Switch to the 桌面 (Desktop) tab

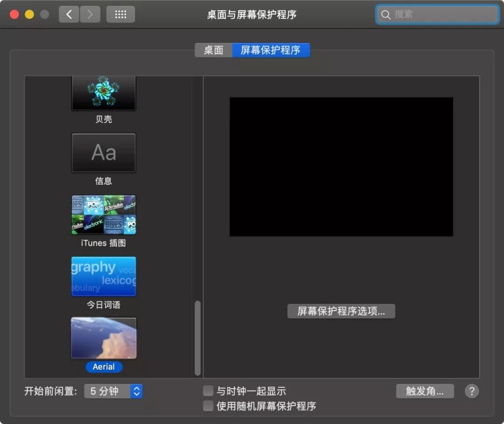(213, 50)
